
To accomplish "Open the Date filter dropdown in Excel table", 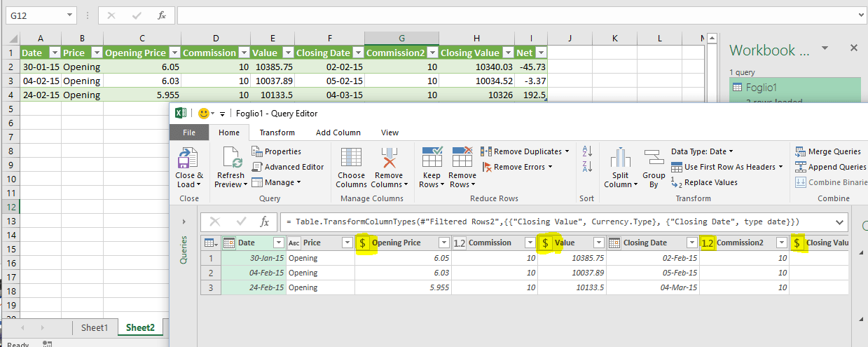I will point(54,53).
